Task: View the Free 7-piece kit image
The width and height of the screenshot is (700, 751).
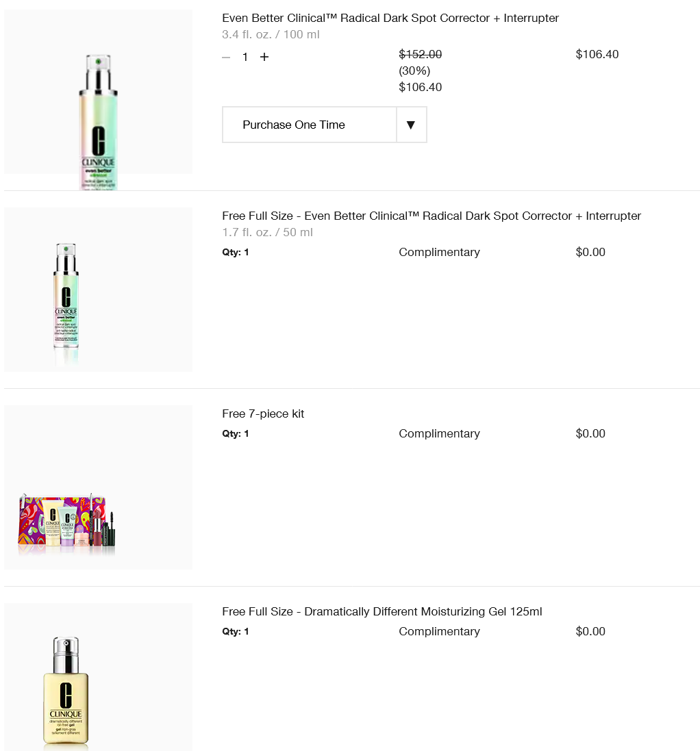Action: pyautogui.click(x=98, y=487)
